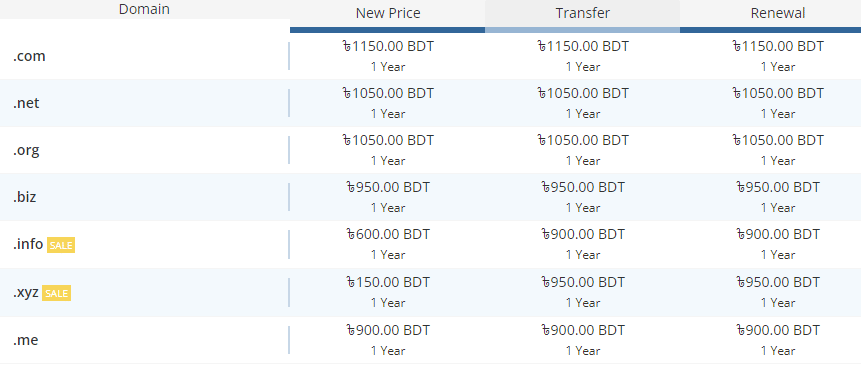Viewport: 861px width, 368px height.
Task: Click the SALE badge beside .xyz
Action: (57, 293)
